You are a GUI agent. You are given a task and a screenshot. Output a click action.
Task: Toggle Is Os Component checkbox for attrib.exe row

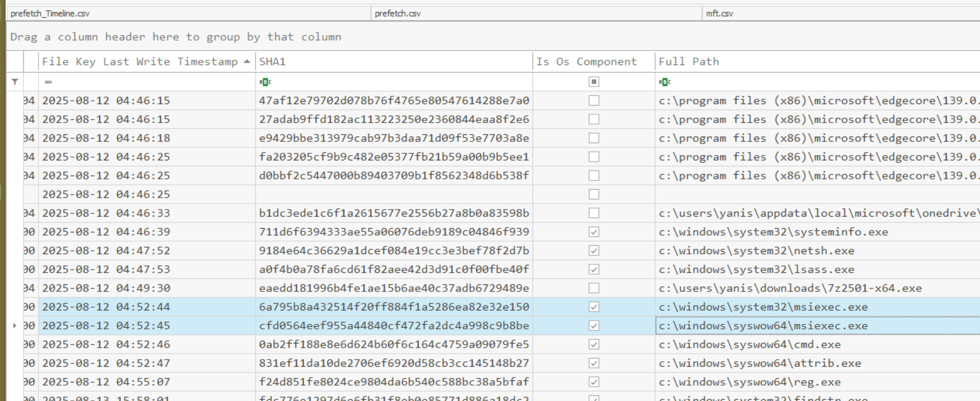594,363
